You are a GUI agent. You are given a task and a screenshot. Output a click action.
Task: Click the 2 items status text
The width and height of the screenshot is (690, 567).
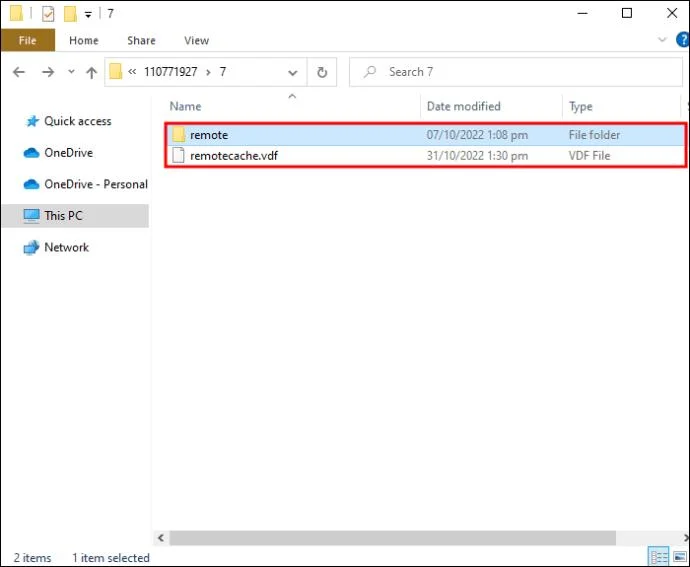[x=33, y=558]
